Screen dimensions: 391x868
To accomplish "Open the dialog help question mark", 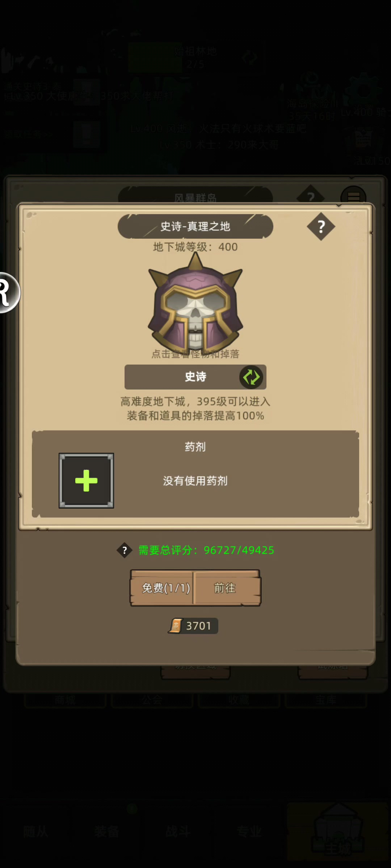I will [321, 226].
